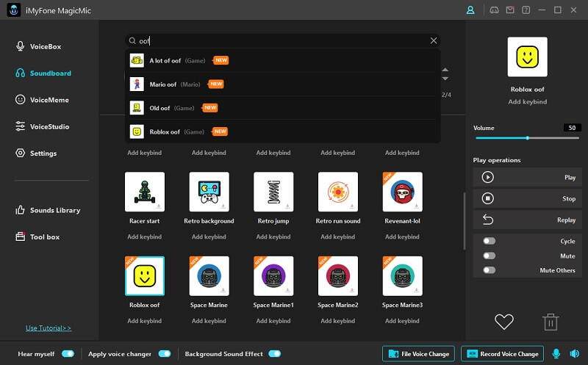The width and height of the screenshot is (588, 365).
Task: Select the Roblox oof tile in grid
Action: point(145,276)
